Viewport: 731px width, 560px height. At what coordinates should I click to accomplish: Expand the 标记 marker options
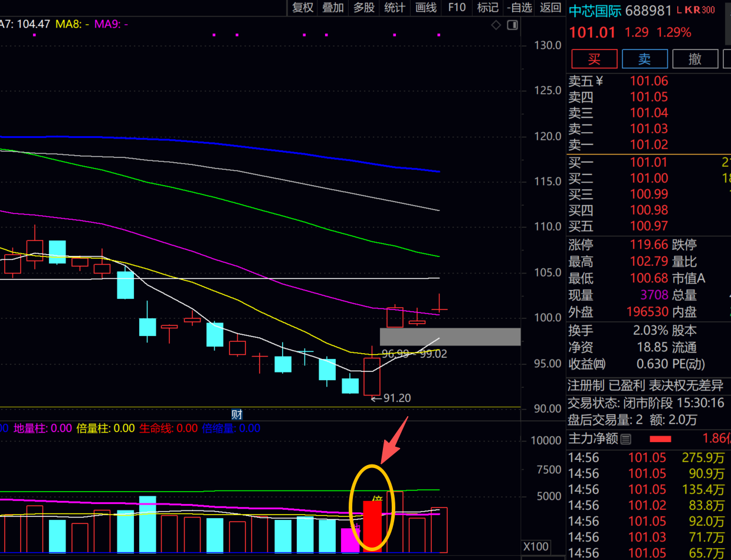point(487,8)
